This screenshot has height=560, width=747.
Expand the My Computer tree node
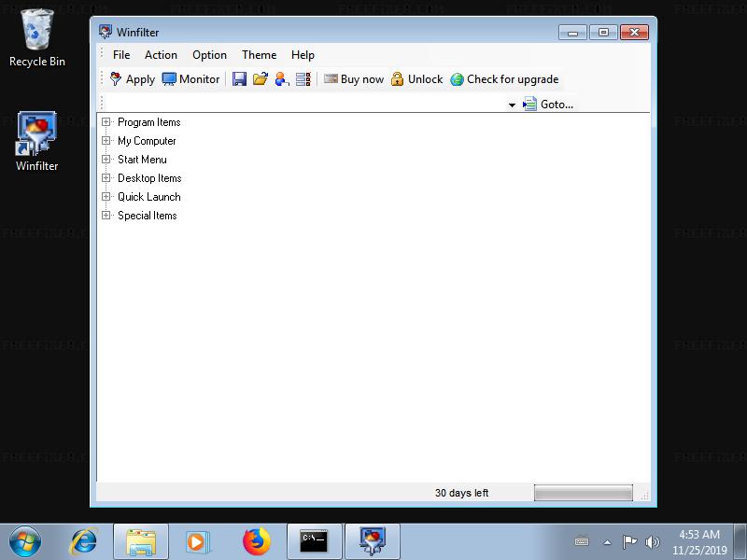106,141
